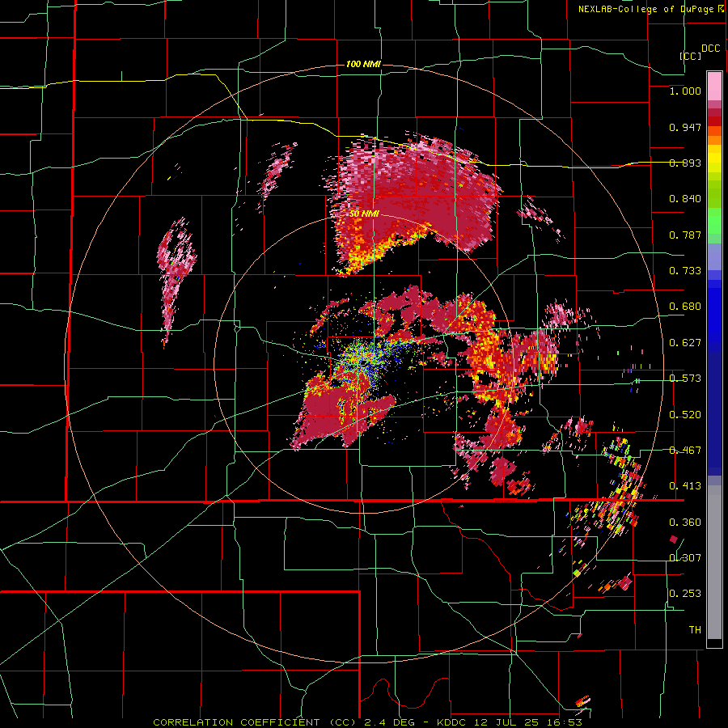
Task: Click the CORRELATION COEFFICIENT (CC) caption text
Action: [x=255, y=722]
